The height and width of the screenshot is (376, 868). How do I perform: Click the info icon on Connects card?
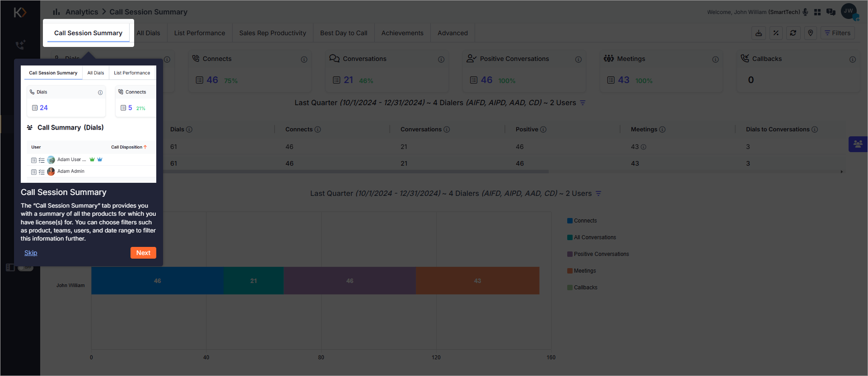304,60
